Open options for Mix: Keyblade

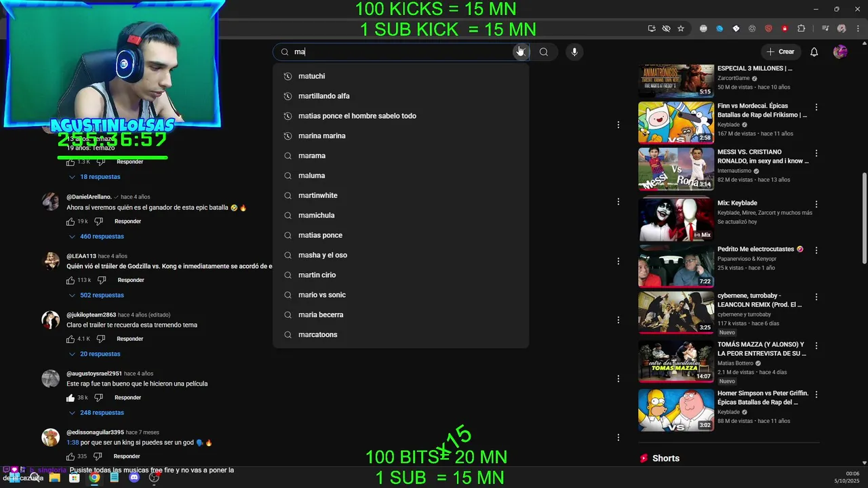816,204
